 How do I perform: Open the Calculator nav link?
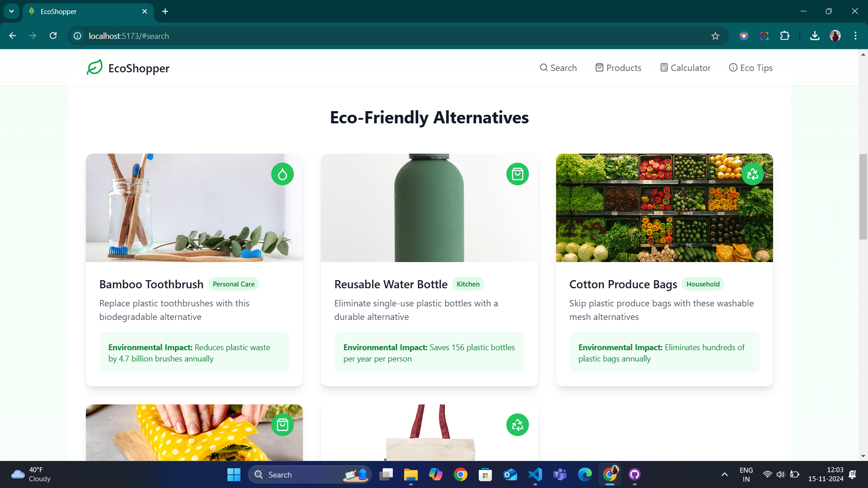685,68
